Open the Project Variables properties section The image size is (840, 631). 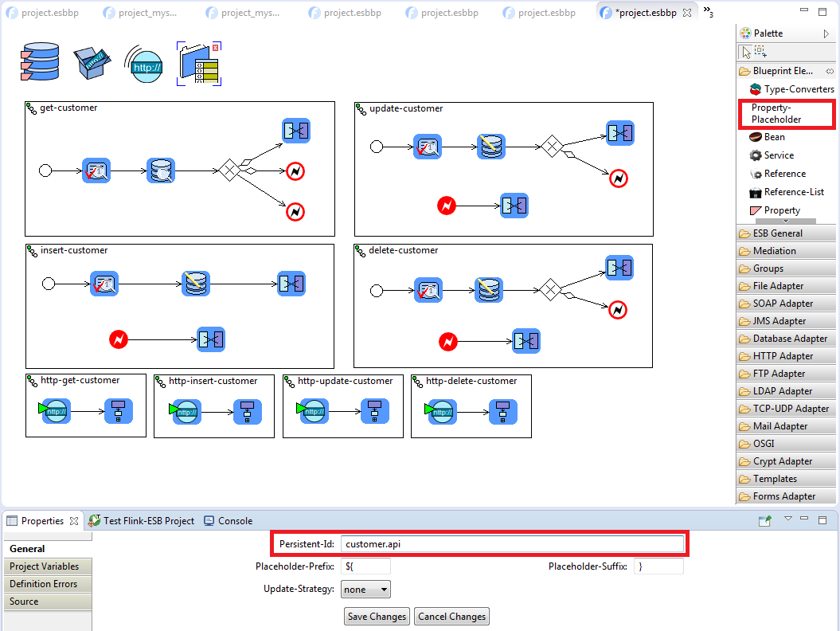[x=45, y=566]
